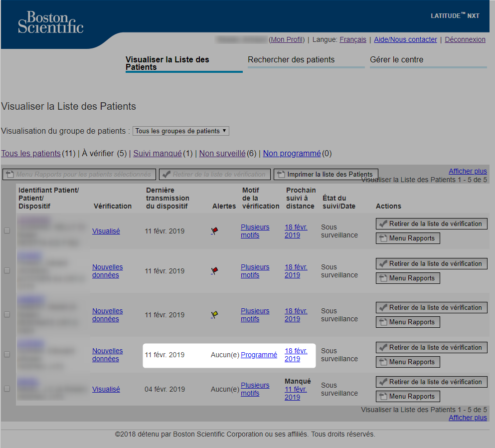Switch to the Rechercher des patients tab
495x448 pixels.
coord(291,60)
